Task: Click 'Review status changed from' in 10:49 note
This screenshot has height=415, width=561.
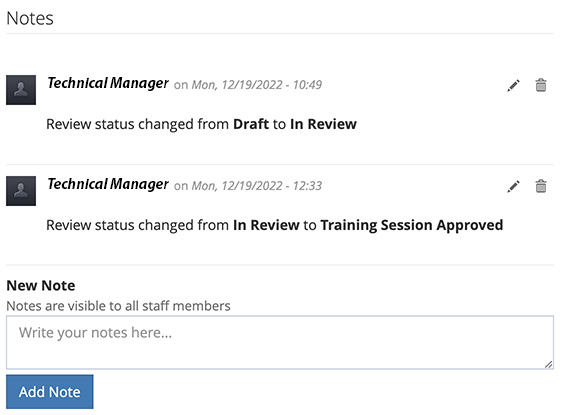Action: (x=137, y=124)
